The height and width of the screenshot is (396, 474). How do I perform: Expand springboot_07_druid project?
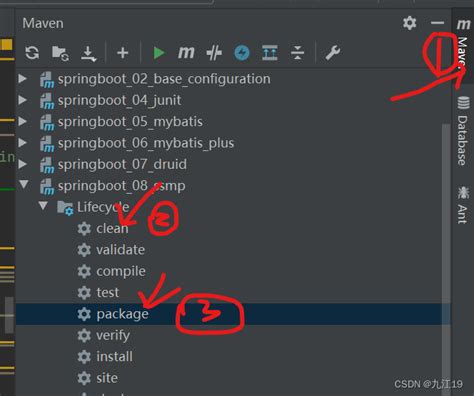point(23,164)
